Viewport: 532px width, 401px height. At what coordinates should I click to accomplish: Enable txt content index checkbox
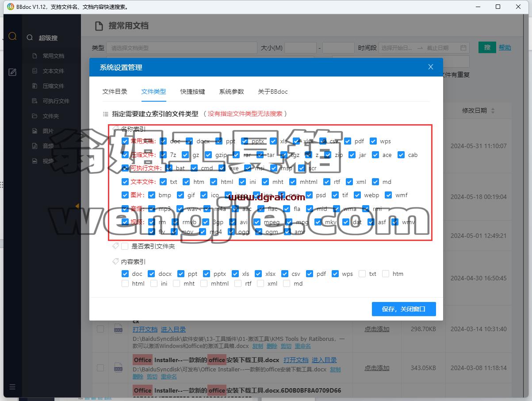click(x=362, y=274)
